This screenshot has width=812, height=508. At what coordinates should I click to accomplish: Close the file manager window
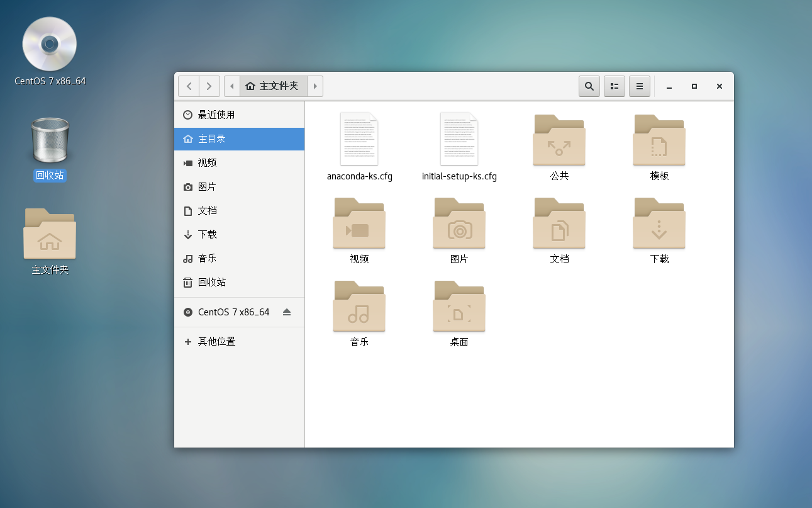tap(720, 86)
